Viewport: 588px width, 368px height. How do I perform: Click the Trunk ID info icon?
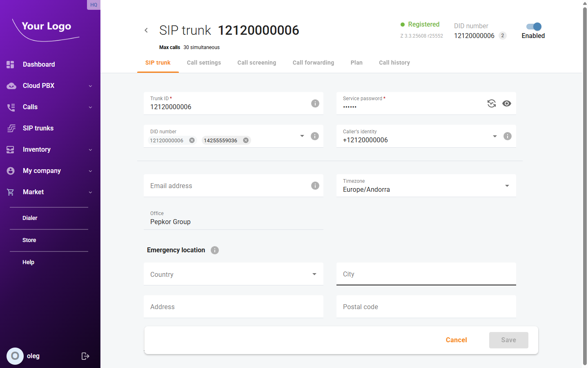315,103
